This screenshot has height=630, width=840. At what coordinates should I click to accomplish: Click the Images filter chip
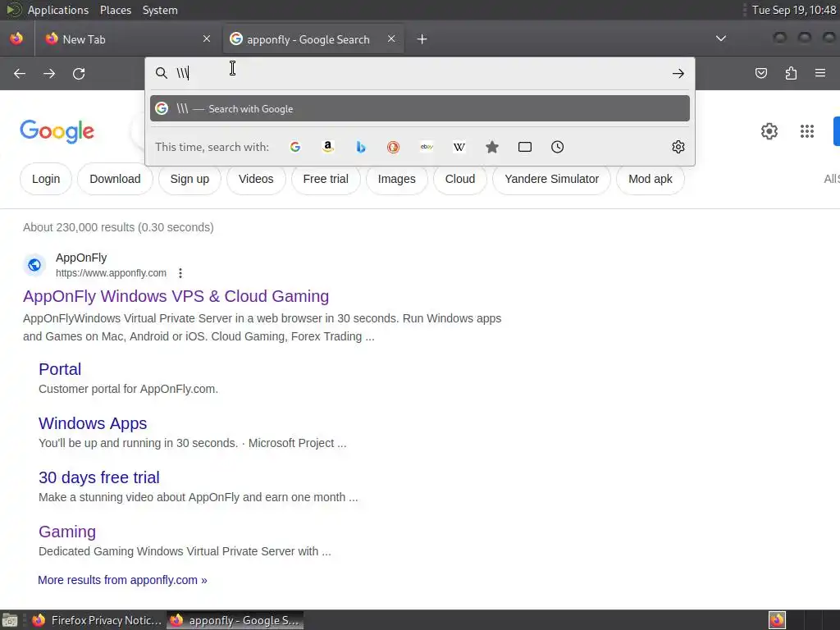[397, 179]
